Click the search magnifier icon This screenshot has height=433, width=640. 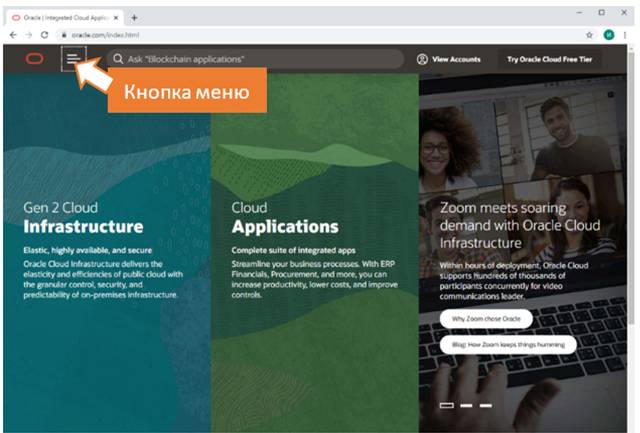[118, 59]
